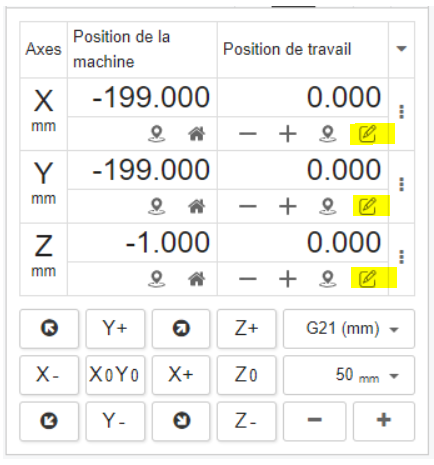Click the minus icon in X work position
434x465 pixels.
click(x=248, y=134)
